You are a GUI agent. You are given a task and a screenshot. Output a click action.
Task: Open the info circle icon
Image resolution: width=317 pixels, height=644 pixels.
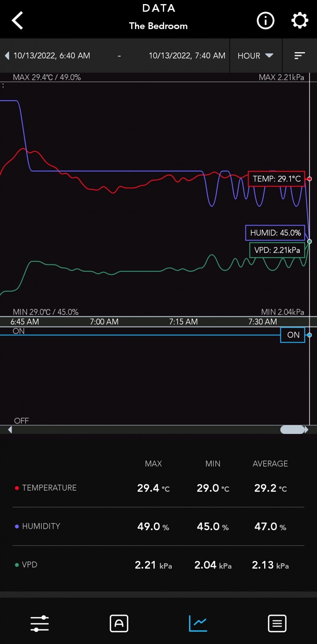[x=265, y=21]
